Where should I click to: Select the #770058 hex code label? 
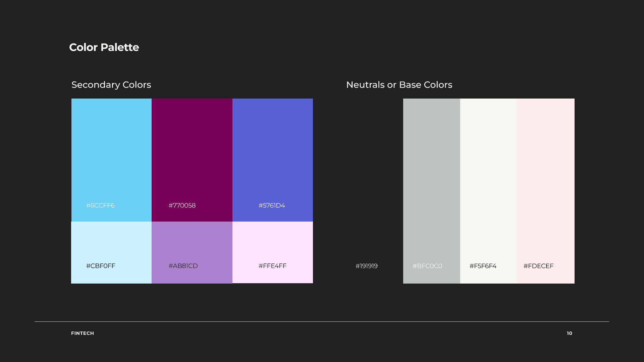point(182,205)
